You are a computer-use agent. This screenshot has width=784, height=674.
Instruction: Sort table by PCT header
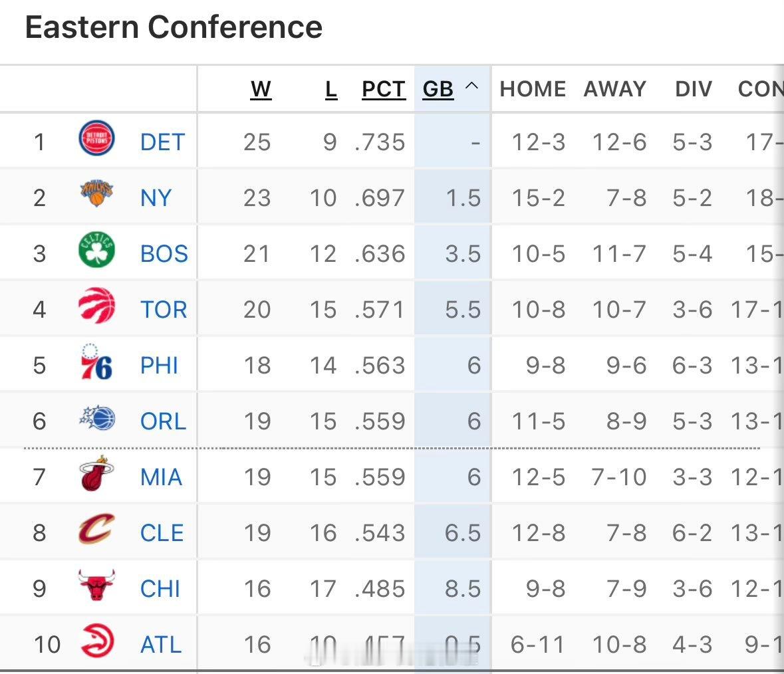click(x=384, y=89)
